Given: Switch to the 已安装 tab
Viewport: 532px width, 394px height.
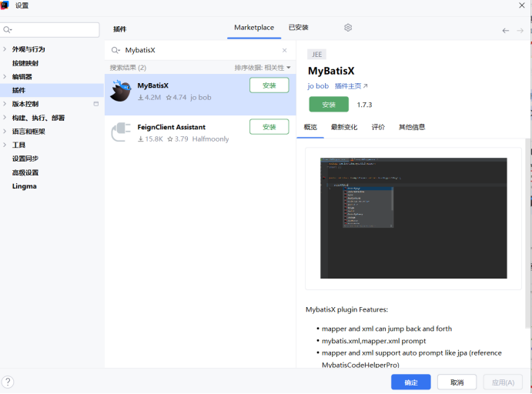Looking at the screenshot, I should [x=298, y=28].
